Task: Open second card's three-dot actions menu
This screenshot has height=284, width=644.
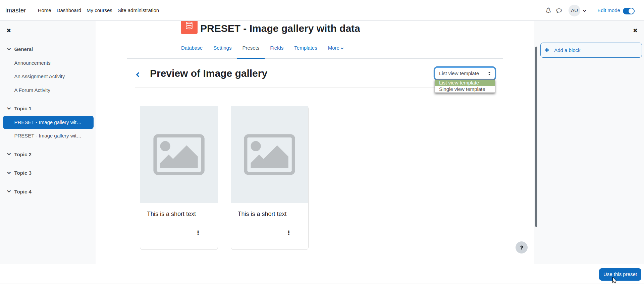Action: tap(289, 233)
